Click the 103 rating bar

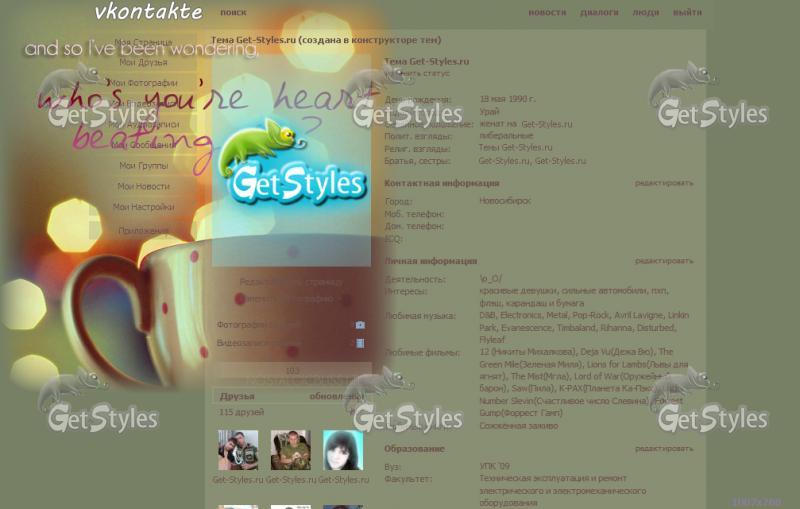pos(292,371)
